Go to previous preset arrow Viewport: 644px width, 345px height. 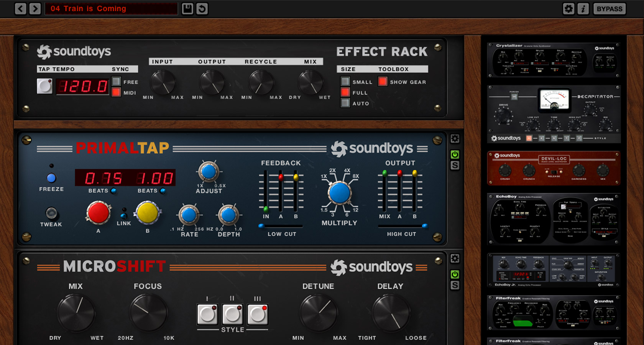click(21, 8)
